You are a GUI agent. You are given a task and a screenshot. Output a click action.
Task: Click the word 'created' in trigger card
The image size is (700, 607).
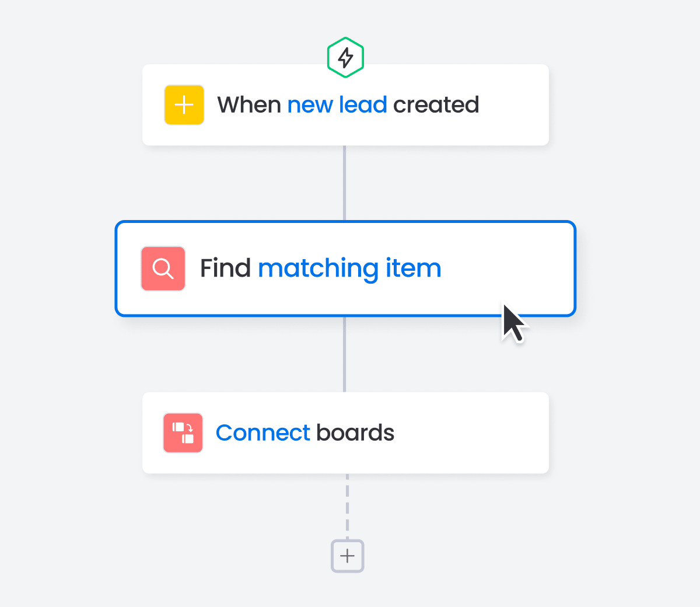tap(436, 105)
